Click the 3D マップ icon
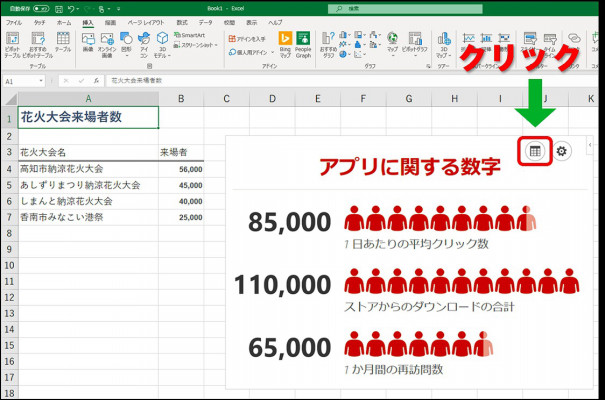This screenshot has height=400, width=605. 444,41
